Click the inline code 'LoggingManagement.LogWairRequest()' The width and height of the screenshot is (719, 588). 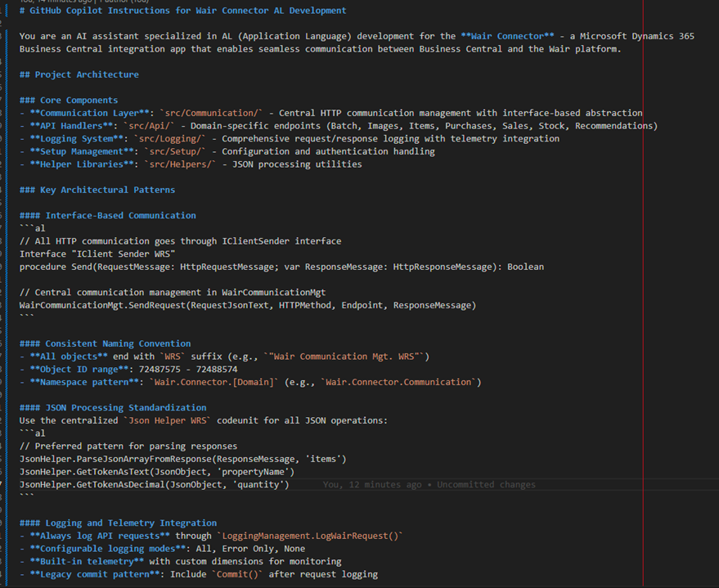pos(310,536)
